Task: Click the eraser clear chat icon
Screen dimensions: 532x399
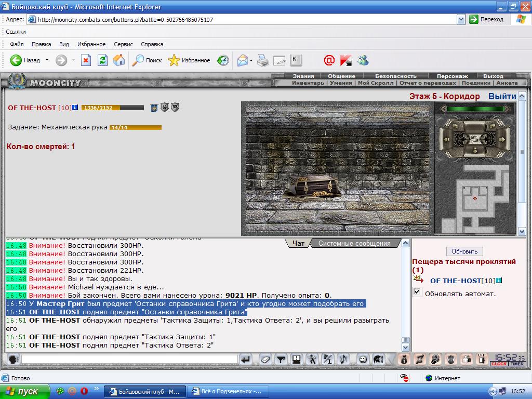Action: coord(265,360)
